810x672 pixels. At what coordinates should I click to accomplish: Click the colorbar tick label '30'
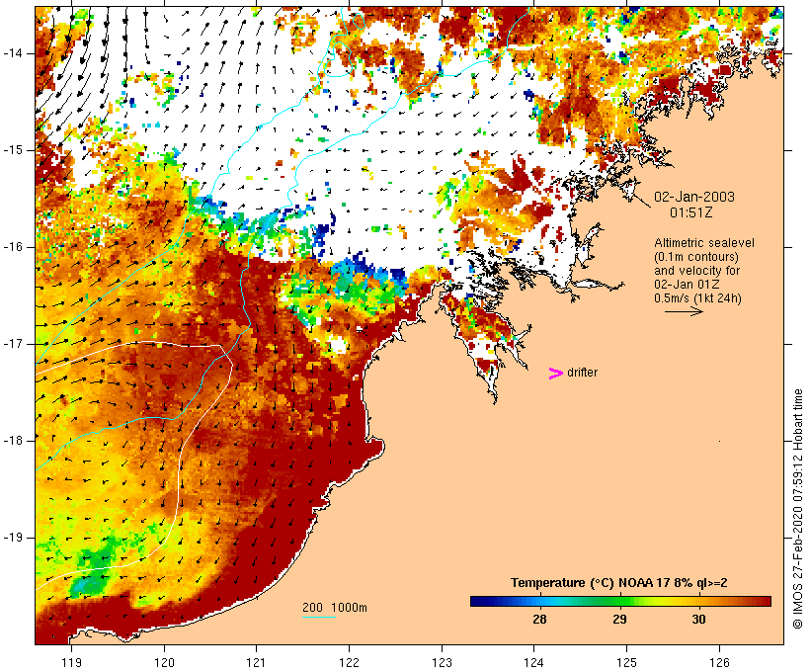(698, 619)
